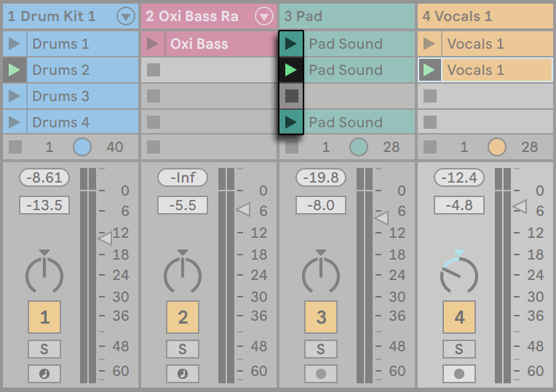Viewport: 556px width, 392px height.
Task: Click the Pad track circular status indicator
Action: 359,147
